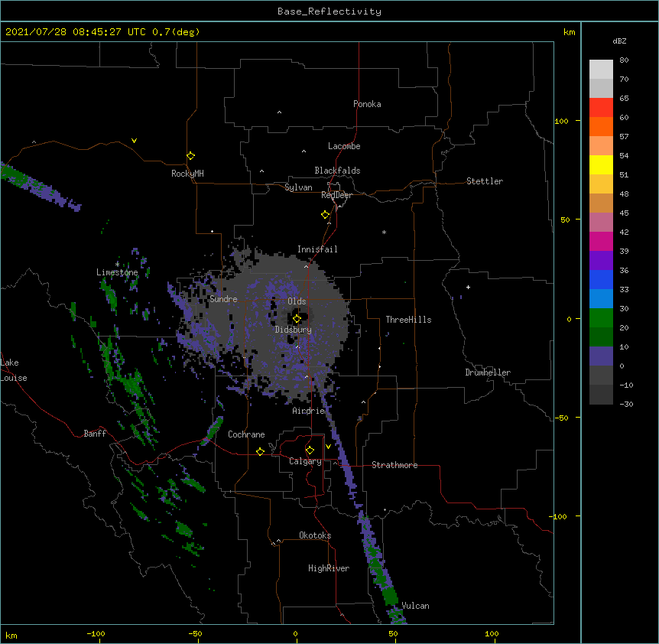Click the yellow diamond marker below Cochrane
The width and height of the screenshot is (659, 644).
(260, 451)
